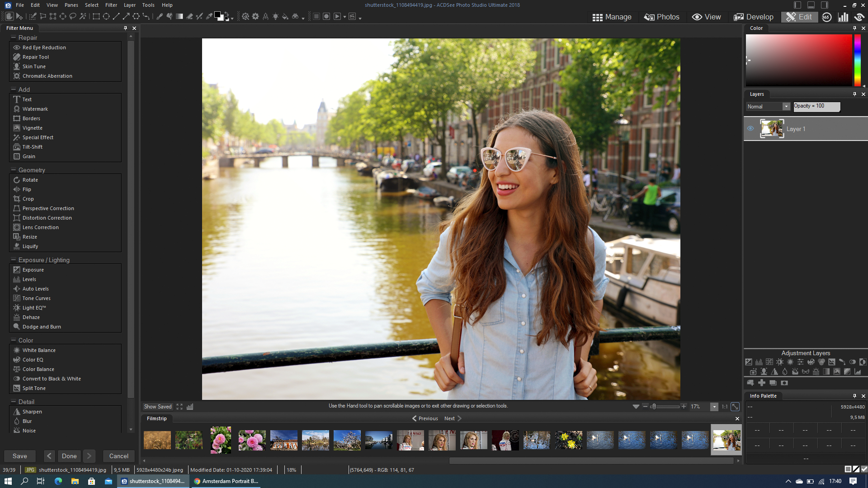Select the Eyedropper color picker tool
The height and width of the screenshot is (488, 868).
point(209,17)
